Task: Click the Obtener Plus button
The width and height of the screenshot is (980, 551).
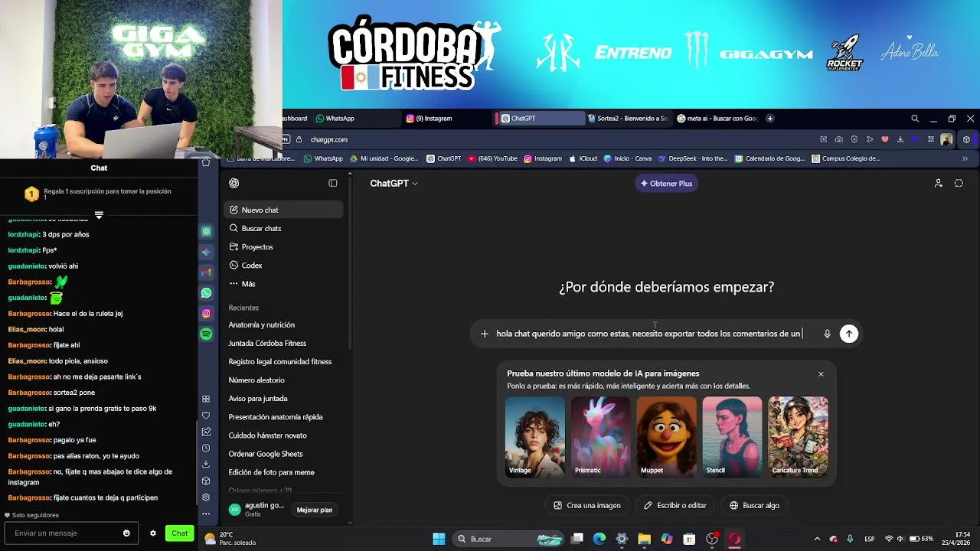Action: pyautogui.click(x=666, y=183)
